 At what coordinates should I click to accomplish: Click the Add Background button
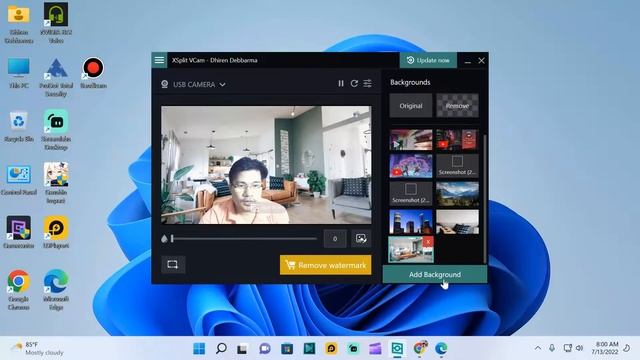(x=435, y=274)
